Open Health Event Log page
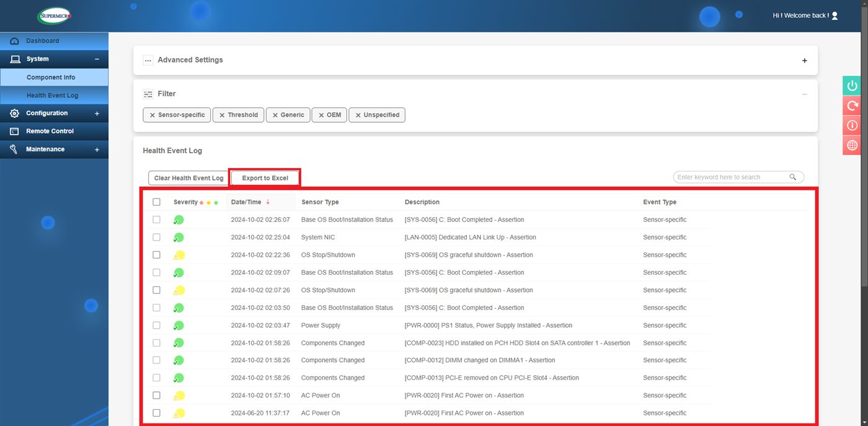This screenshot has width=868, height=426. pos(54,95)
